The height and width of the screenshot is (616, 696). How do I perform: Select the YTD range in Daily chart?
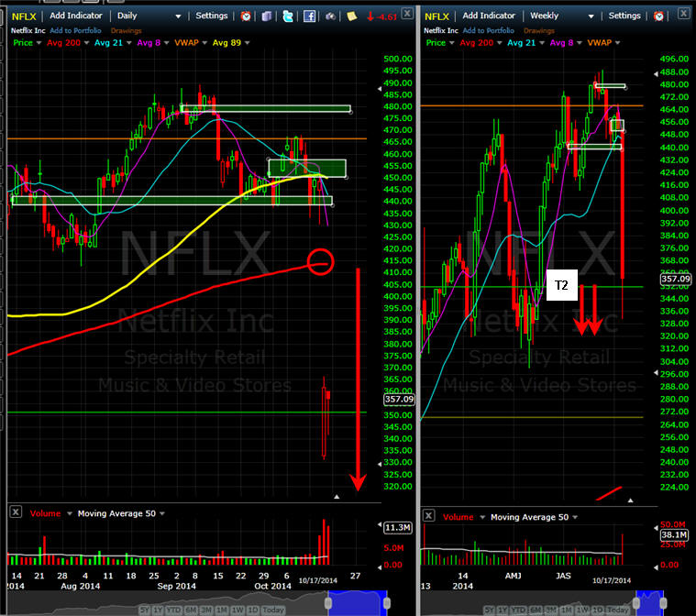click(173, 610)
